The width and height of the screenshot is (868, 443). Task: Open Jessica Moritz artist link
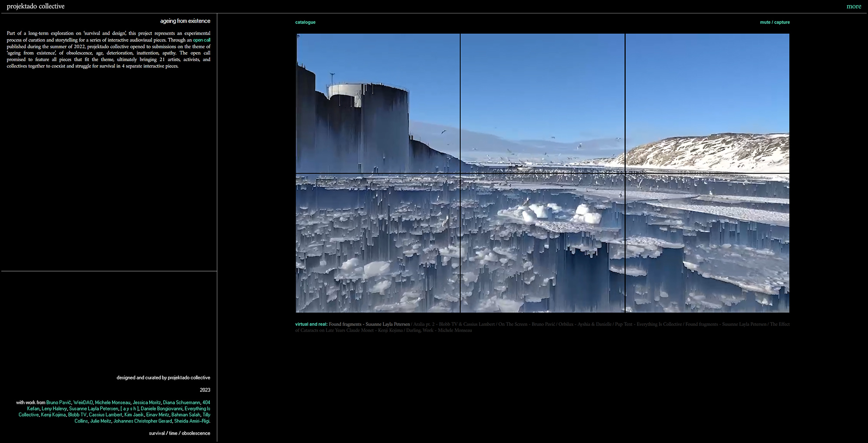click(x=147, y=403)
